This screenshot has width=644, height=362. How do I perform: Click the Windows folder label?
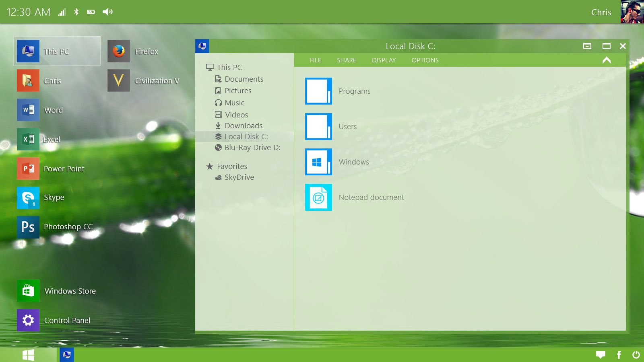(x=353, y=162)
